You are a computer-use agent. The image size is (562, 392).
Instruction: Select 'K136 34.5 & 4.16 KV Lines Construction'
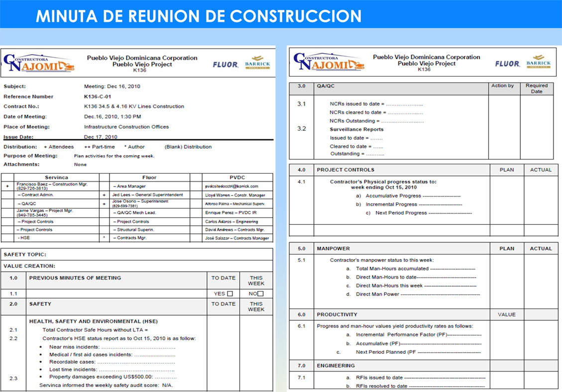click(134, 106)
